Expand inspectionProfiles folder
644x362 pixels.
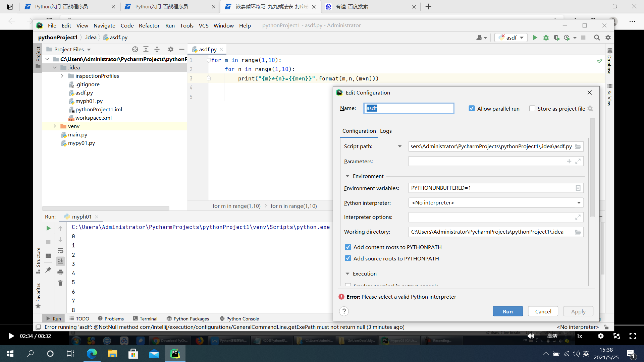click(x=62, y=76)
